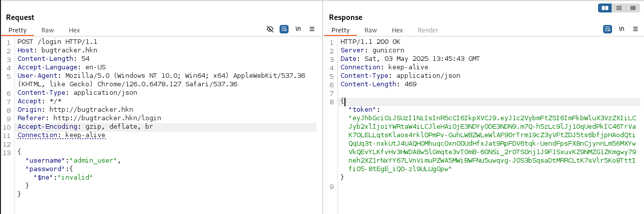Screen dimensions: 644x214
Task: Toggle word wrap in Request panel
Action: [x=284, y=29]
